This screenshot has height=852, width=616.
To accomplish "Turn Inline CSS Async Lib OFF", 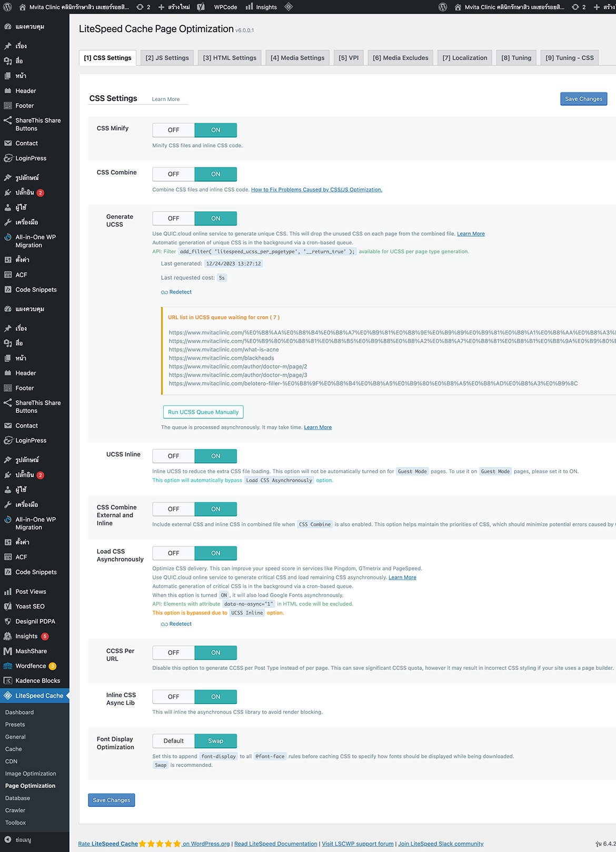I will [174, 697].
